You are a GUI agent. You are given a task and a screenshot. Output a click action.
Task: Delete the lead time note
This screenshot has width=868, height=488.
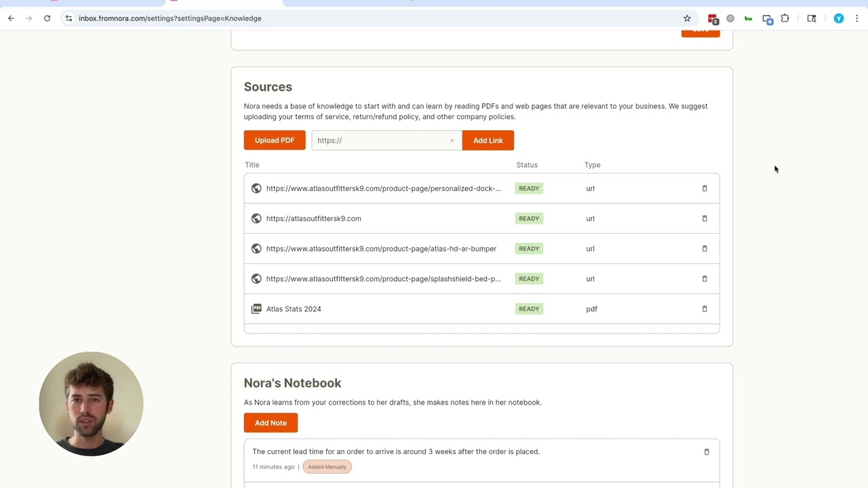707,451
